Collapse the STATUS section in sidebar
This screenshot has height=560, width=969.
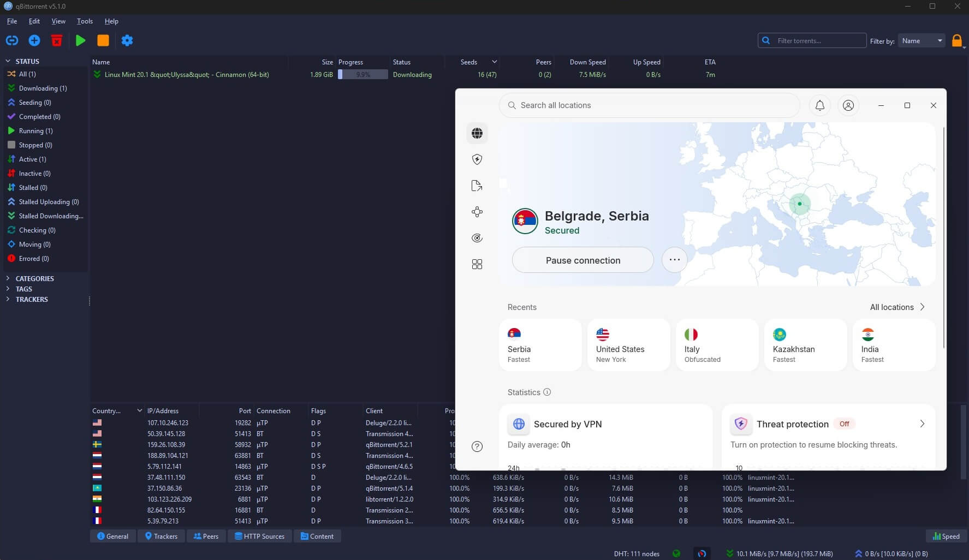pyautogui.click(x=8, y=61)
